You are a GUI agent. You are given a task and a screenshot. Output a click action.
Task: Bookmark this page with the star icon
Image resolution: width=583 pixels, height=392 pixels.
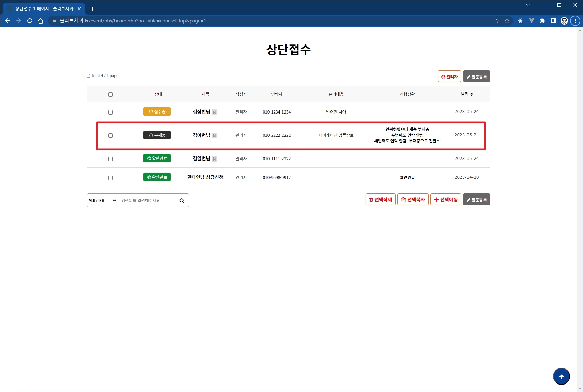click(x=507, y=21)
